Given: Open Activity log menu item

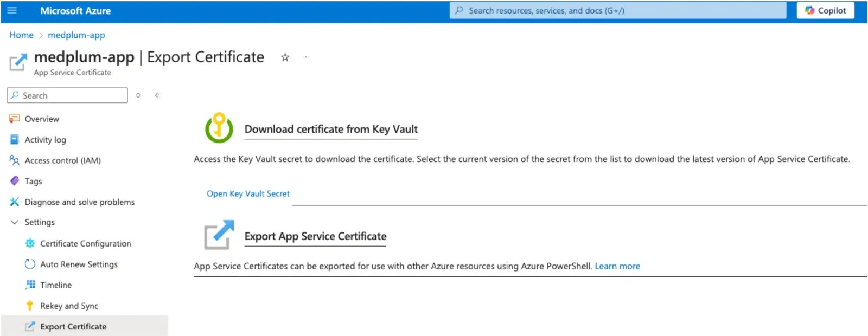Looking at the screenshot, I should (x=45, y=140).
